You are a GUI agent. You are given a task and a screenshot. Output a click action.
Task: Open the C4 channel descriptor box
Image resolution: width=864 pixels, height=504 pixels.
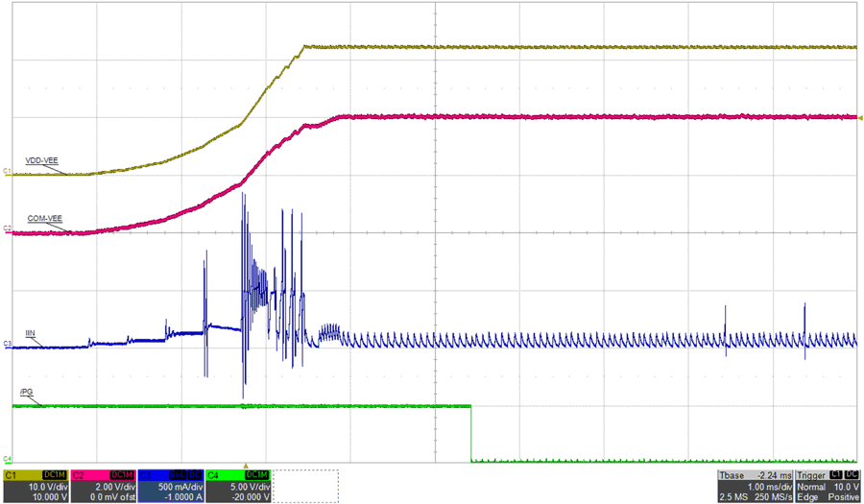point(237,486)
